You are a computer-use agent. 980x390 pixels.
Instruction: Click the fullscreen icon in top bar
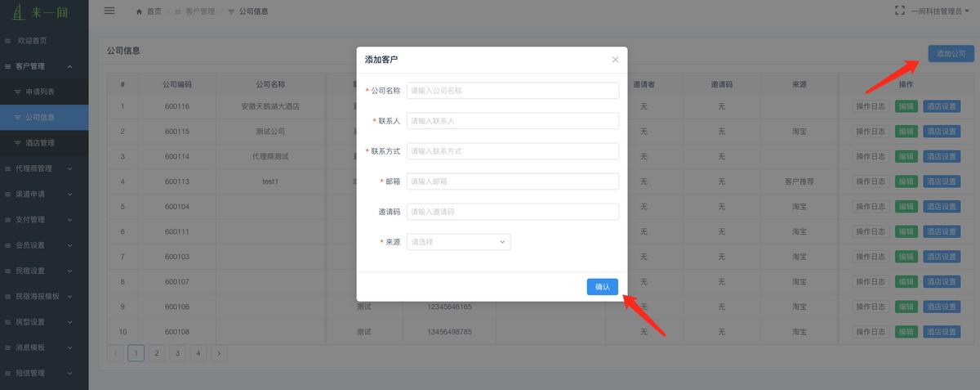pyautogui.click(x=900, y=11)
